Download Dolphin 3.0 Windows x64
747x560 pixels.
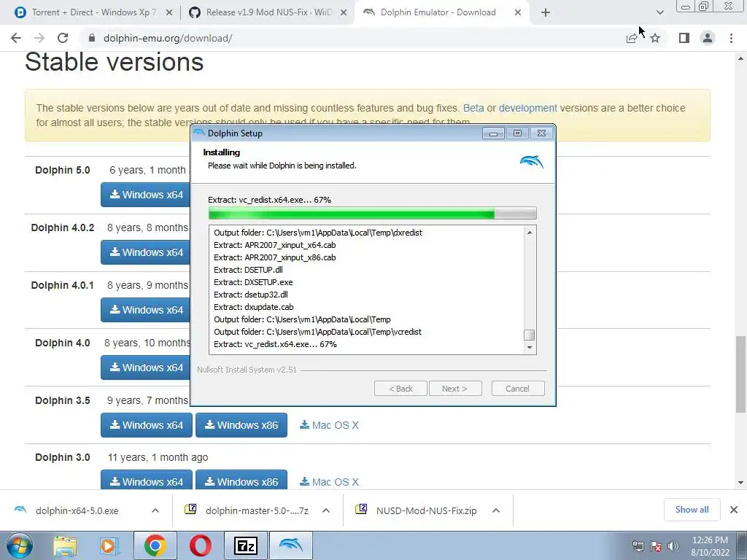(x=146, y=480)
